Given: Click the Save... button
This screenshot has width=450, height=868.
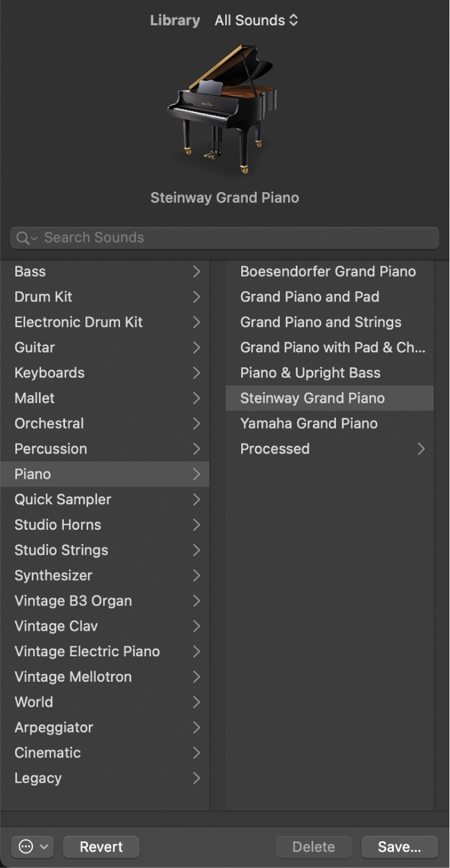Looking at the screenshot, I should [x=400, y=847].
